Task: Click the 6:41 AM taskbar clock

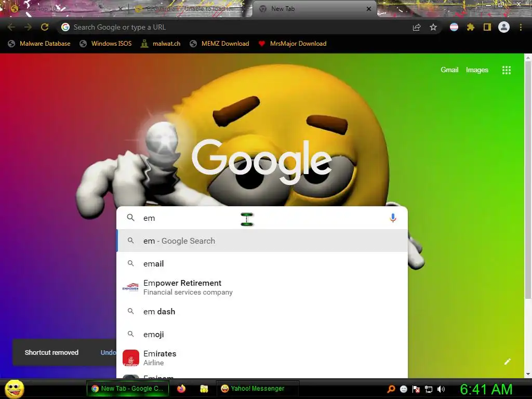Action: pos(486,389)
